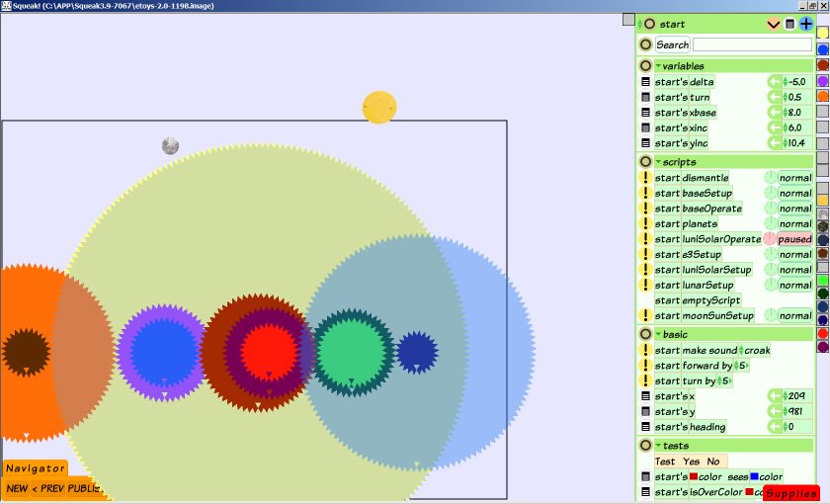Image resolution: width=830 pixels, height=504 pixels.
Task: Click the Search button in viewer
Action: pyautogui.click(x=672, y=45)
